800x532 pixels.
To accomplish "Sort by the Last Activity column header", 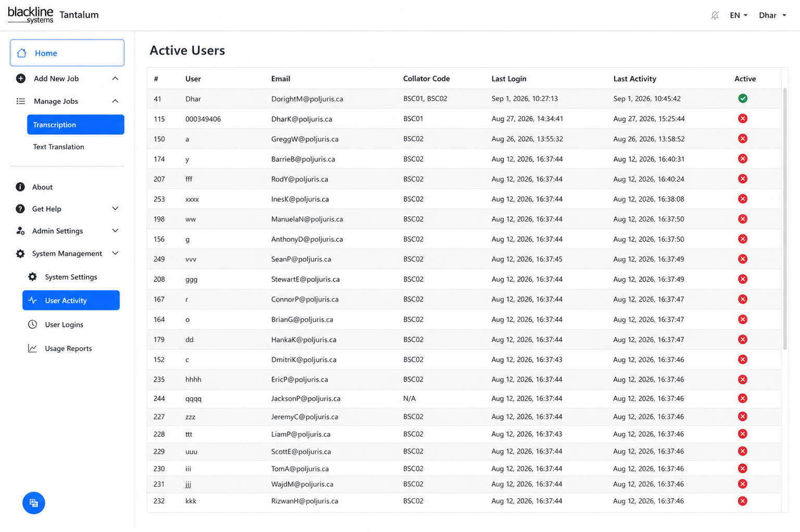I will 634,79.
